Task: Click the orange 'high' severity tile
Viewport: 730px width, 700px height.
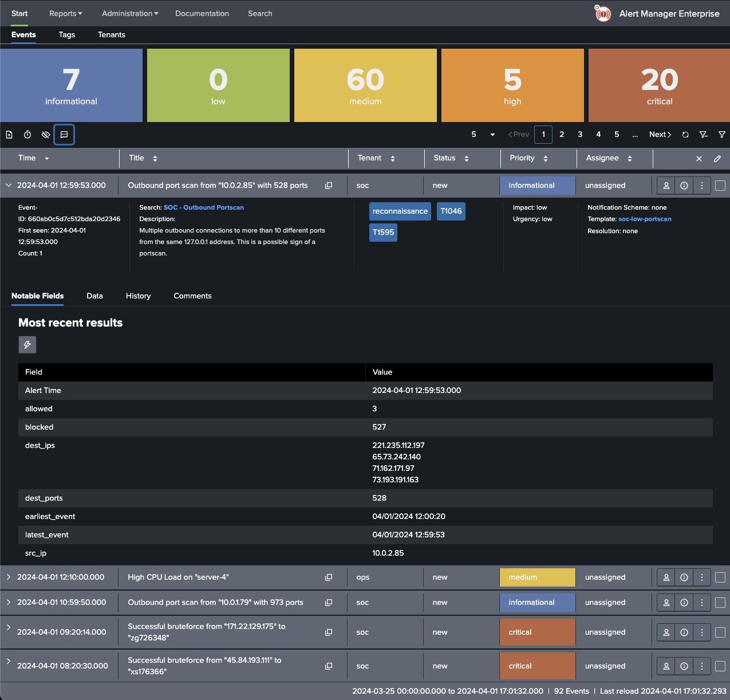Action: (x=512, y=85)
